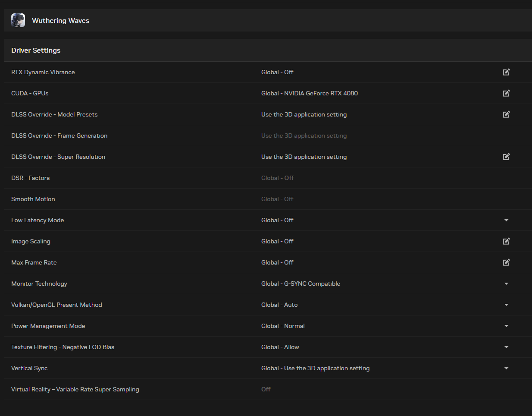
Task: Select 'Global - NVIDIA GeForce RTX 4080' value
Action: 310,93
